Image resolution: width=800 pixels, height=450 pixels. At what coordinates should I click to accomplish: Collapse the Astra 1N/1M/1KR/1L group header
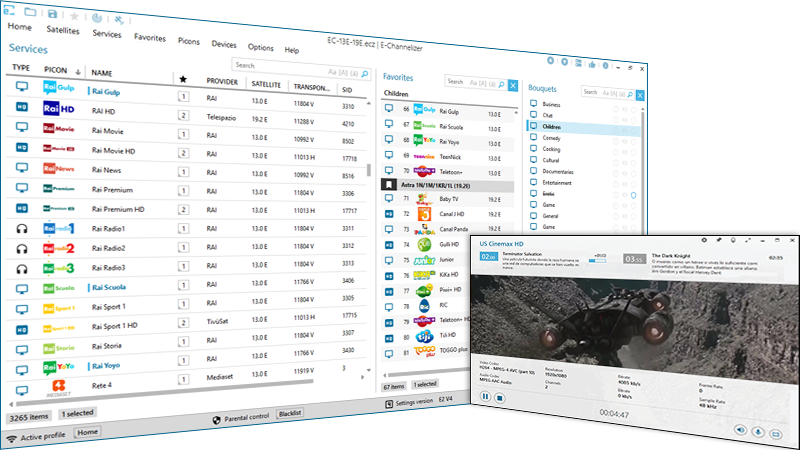(388, 185)
